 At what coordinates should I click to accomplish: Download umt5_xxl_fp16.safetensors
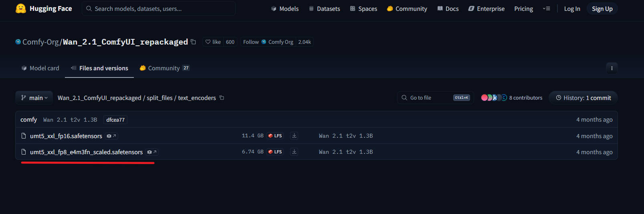point(294,136)
